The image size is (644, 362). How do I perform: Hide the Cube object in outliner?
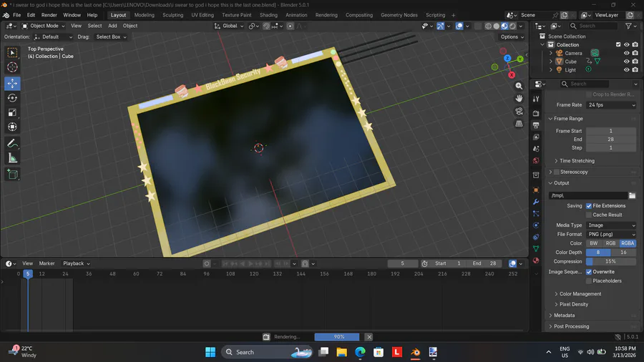626,62
